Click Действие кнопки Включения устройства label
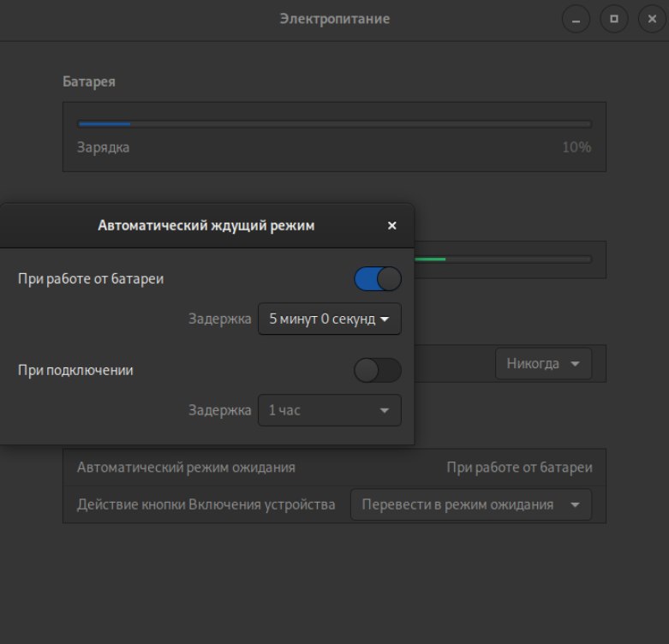669x644 pixels. pyautogui.click(x=206, y=504)
